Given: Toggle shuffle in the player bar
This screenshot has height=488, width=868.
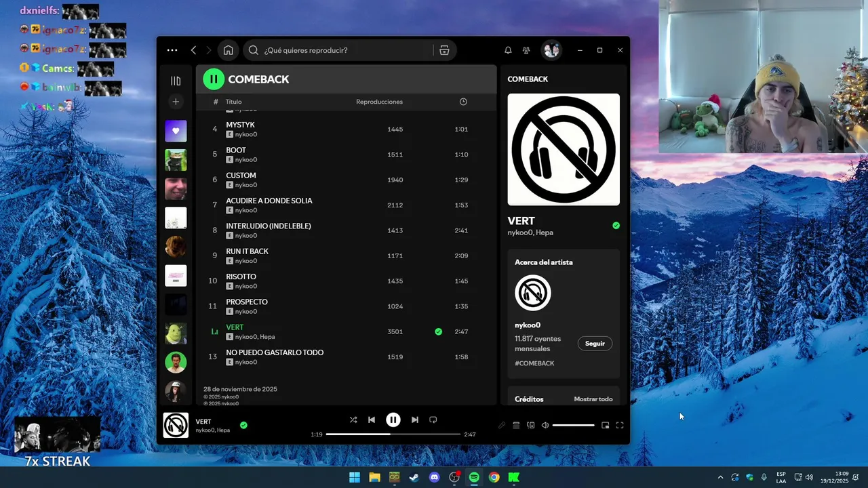Looking at the screenshot, I should (353, 420).
